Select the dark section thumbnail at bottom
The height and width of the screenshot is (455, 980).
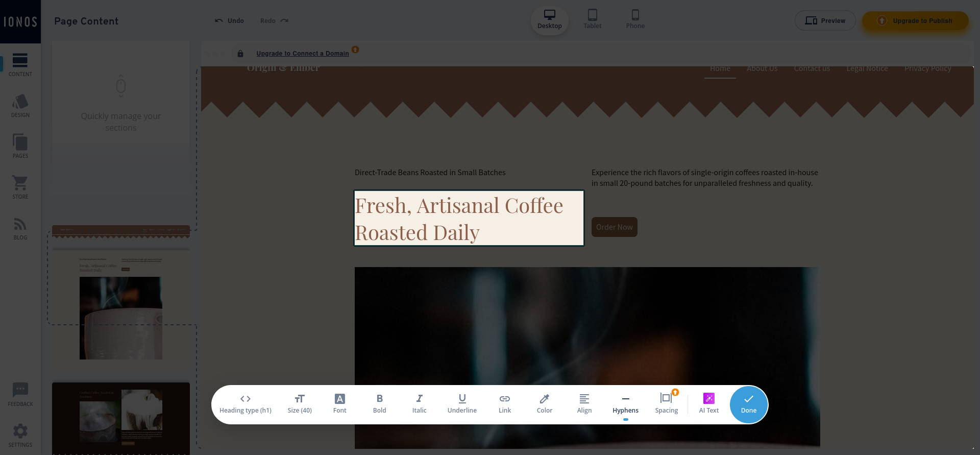121,418
